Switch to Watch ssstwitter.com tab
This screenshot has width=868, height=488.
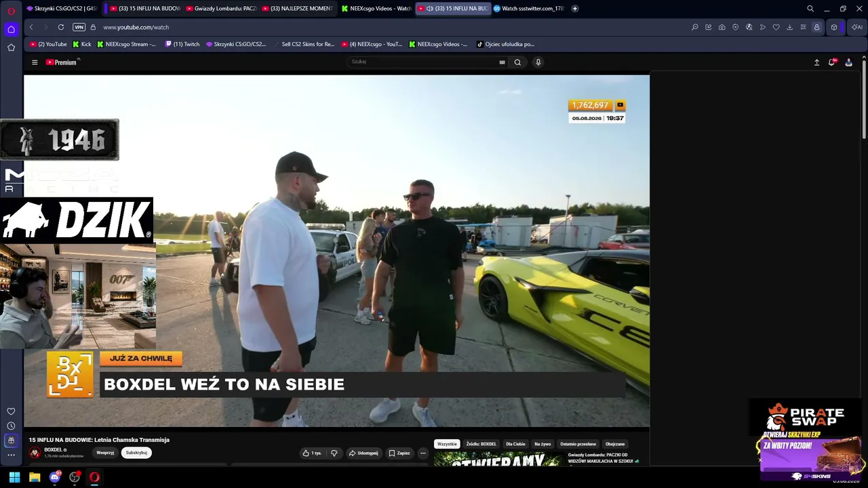pos(529,9)
